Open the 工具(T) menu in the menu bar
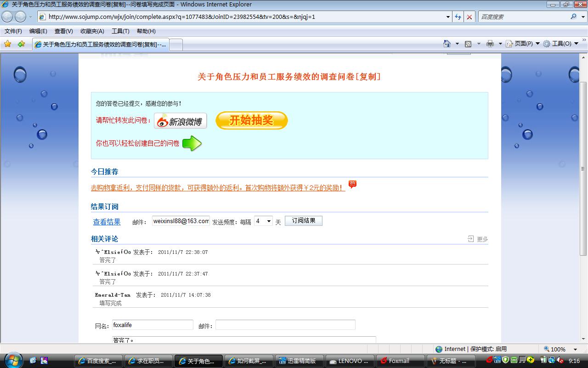The image size is (588, 368). tap(120, 31)
